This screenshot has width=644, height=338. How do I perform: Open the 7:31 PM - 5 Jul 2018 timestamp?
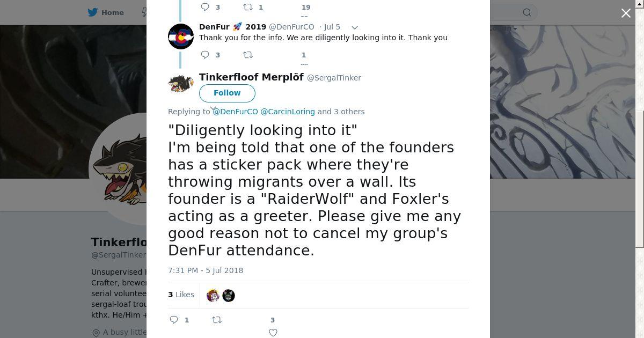[206, 270]
